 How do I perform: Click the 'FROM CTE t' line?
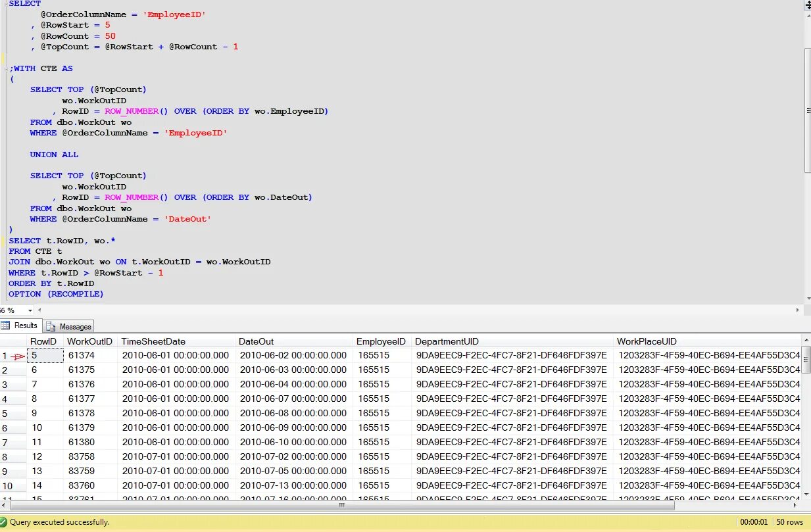36,251
